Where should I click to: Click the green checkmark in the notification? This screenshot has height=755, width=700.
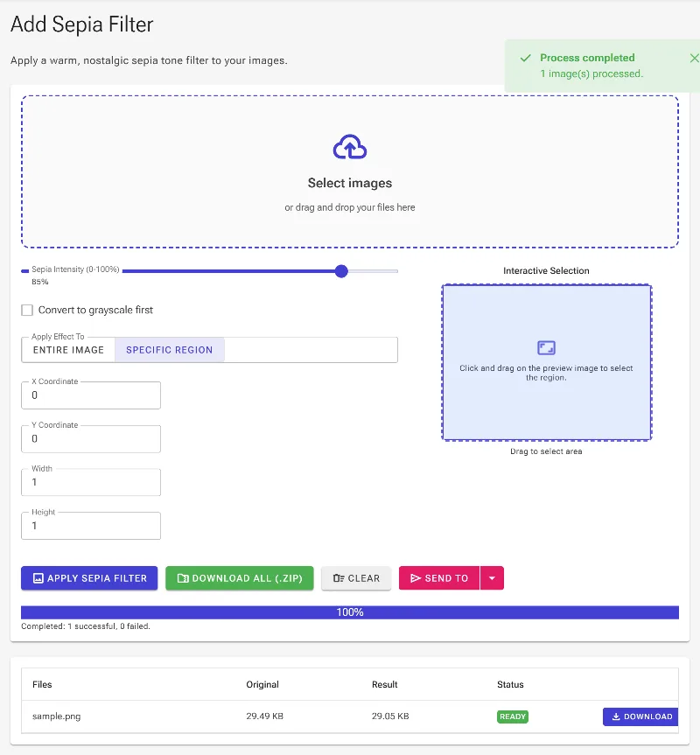525,59
